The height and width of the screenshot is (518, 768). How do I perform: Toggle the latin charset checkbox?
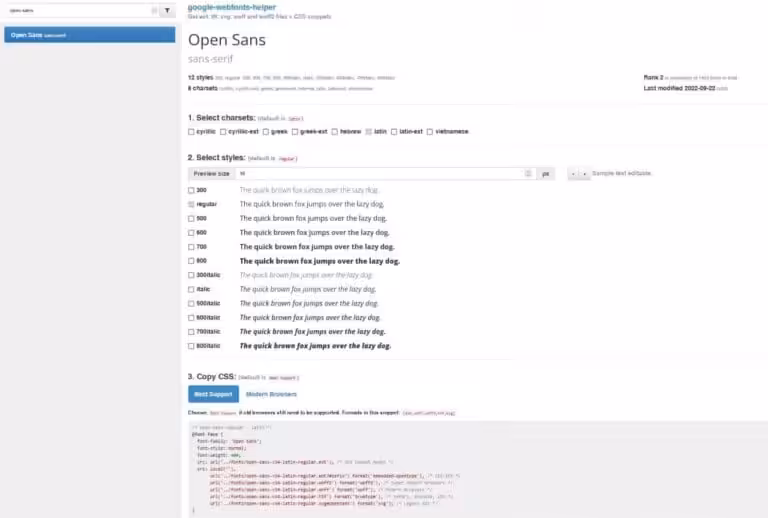pyautogui.click(x=368, y=132)
